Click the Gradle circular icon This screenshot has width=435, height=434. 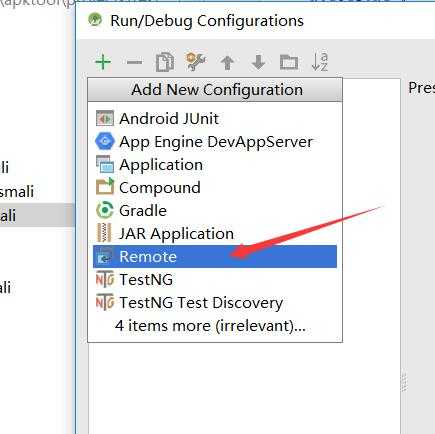[105, 210]
